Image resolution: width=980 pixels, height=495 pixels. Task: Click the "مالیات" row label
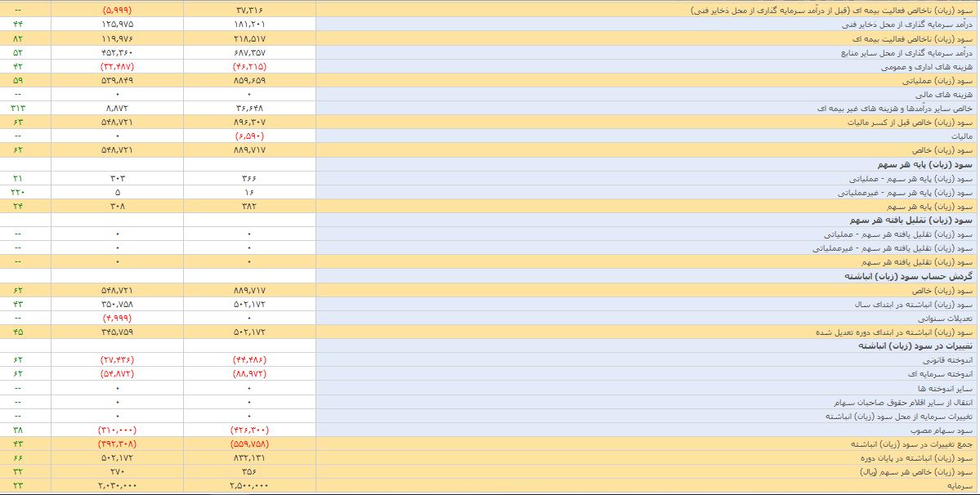pos(960,136)
